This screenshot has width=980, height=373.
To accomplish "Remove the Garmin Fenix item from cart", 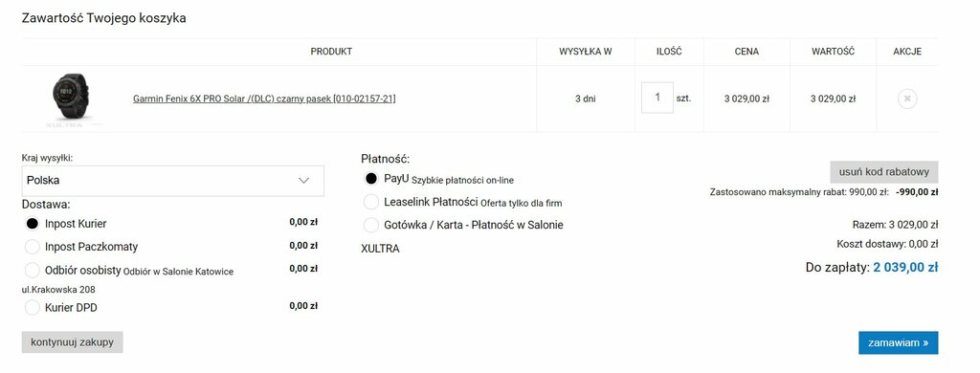I will [907, 99].
